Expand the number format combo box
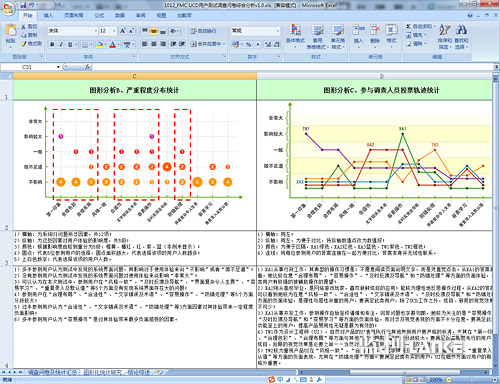This screenshot has height=384, width=500. tap(278, 31)
